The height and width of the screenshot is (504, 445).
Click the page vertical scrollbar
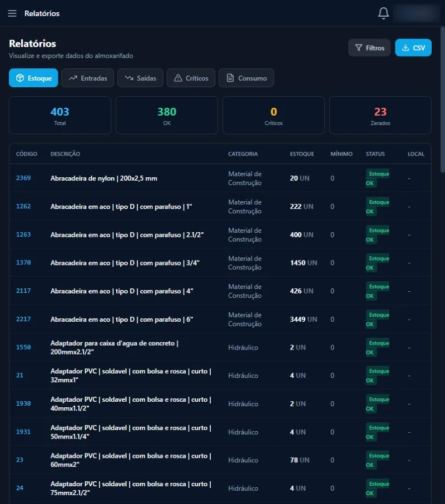(442, 99)
